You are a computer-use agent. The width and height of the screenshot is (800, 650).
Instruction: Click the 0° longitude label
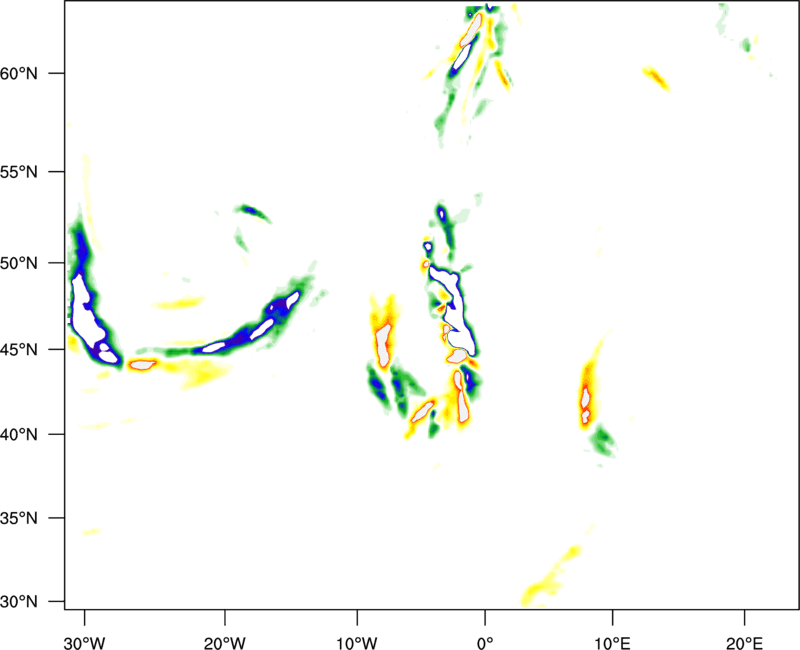(x=485, y=643)
